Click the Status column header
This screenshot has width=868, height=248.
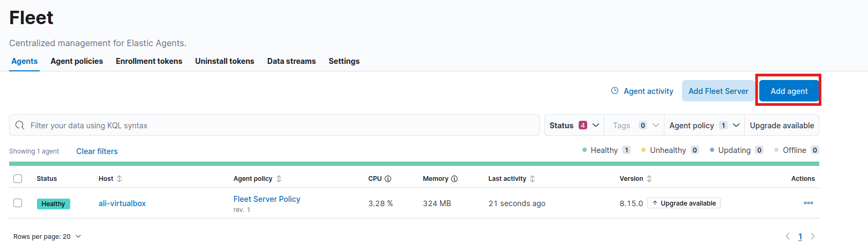tap(47, 179)
